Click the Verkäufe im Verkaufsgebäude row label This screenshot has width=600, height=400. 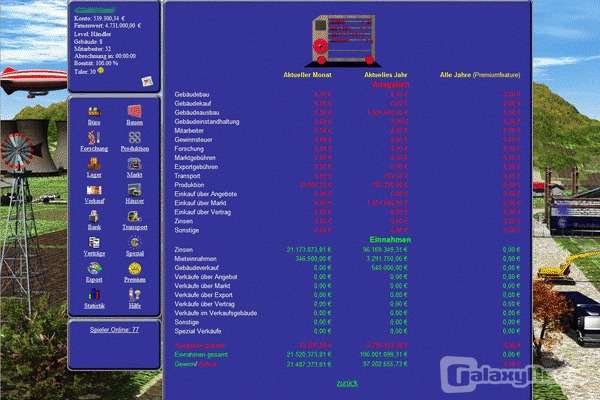(216, 313)
